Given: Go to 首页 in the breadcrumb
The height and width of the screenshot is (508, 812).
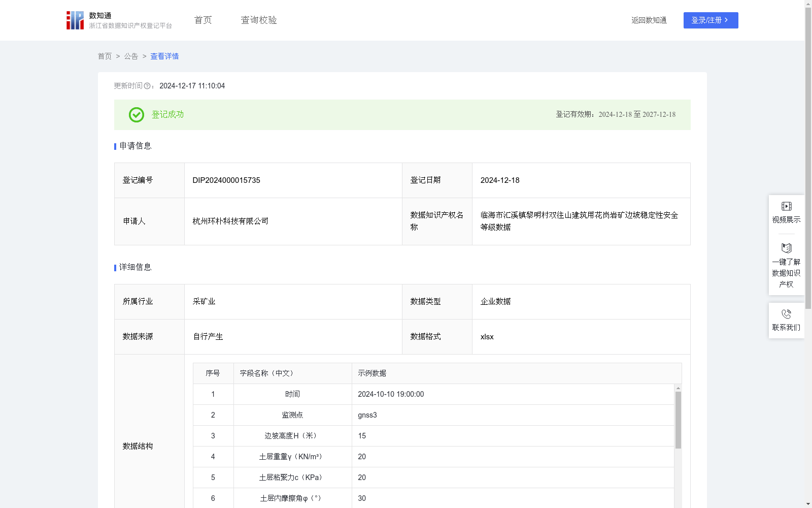Looking at the screenshot, I should (105, 56).
